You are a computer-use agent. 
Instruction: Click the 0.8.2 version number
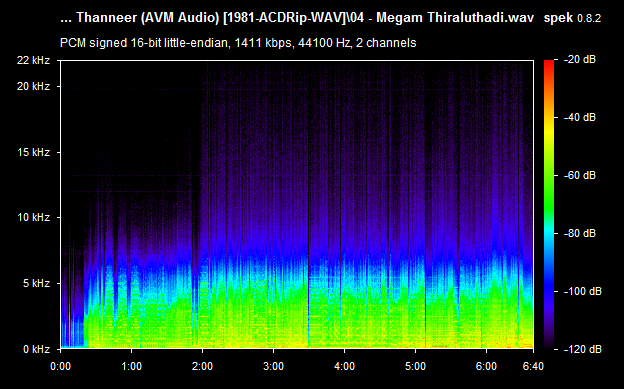point(589,18)
